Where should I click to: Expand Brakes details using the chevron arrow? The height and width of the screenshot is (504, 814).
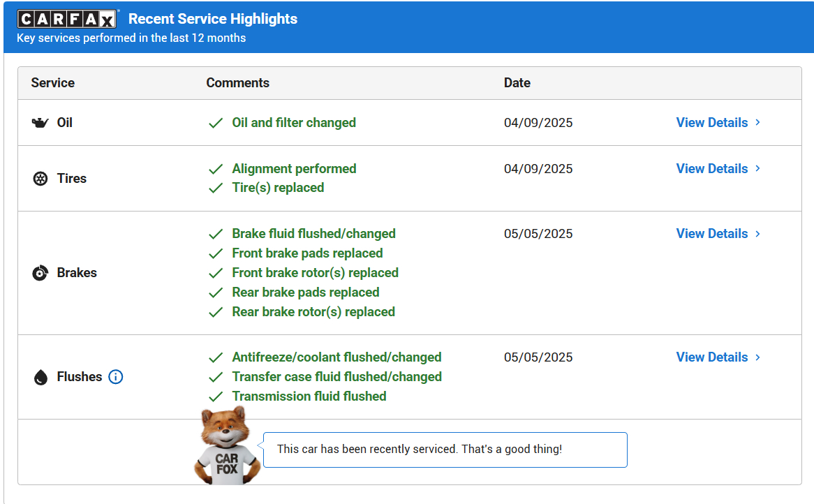click(x=758, y=234)
